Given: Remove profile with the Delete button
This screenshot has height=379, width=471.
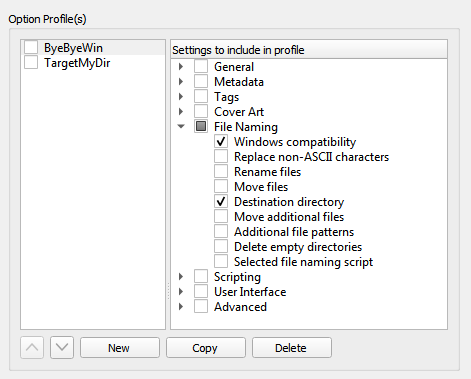Looking at the screenshot, I should point(292,348).
